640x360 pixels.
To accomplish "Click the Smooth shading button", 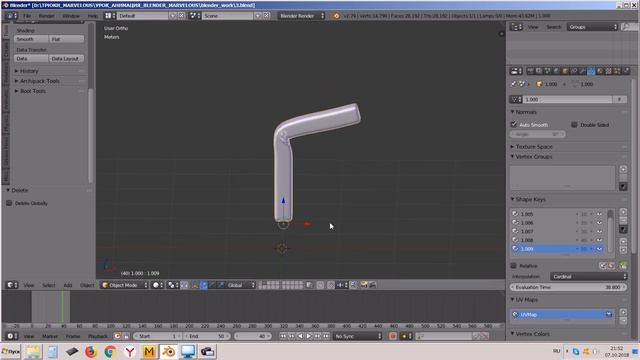I will point(31,39).
